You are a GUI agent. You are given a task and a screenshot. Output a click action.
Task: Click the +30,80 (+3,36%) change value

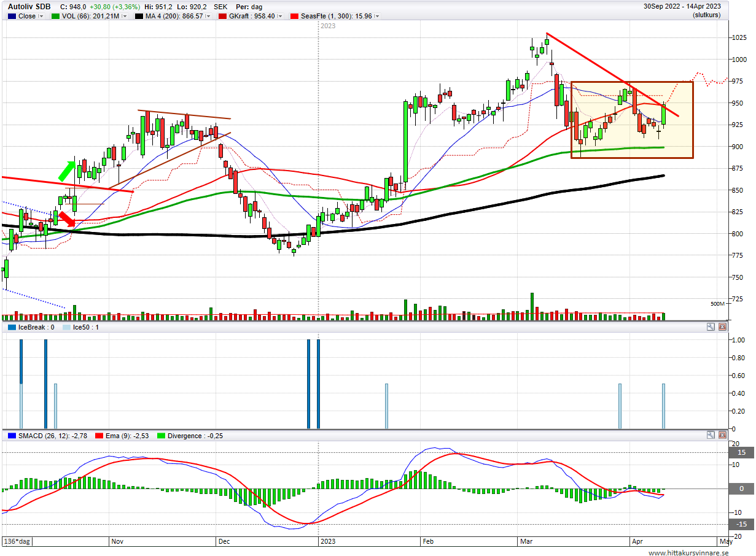click(x=114, y=7)
